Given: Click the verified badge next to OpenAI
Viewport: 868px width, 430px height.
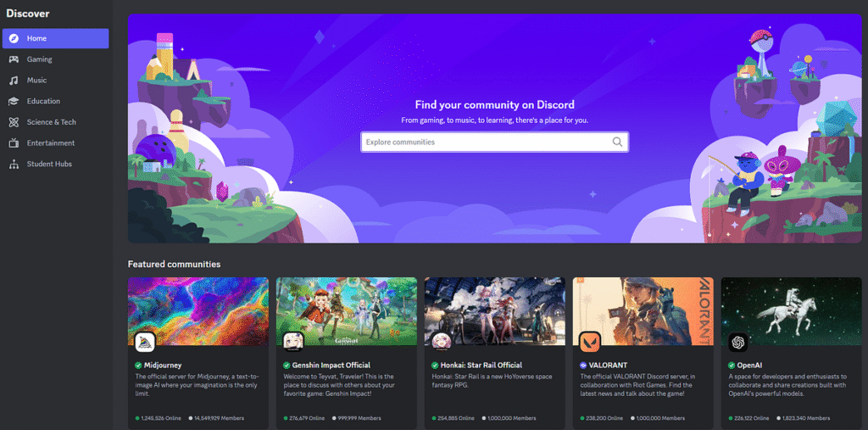Looking at the screenshot, I should 732,366.
